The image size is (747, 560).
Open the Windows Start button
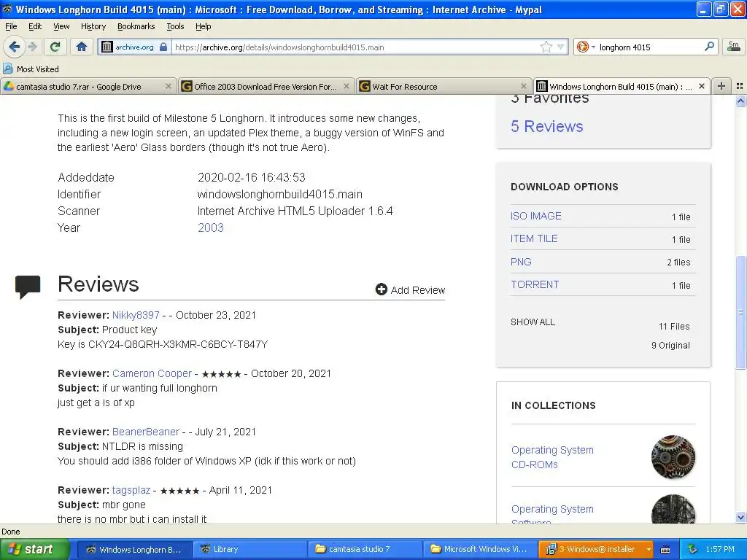[34, 549]
